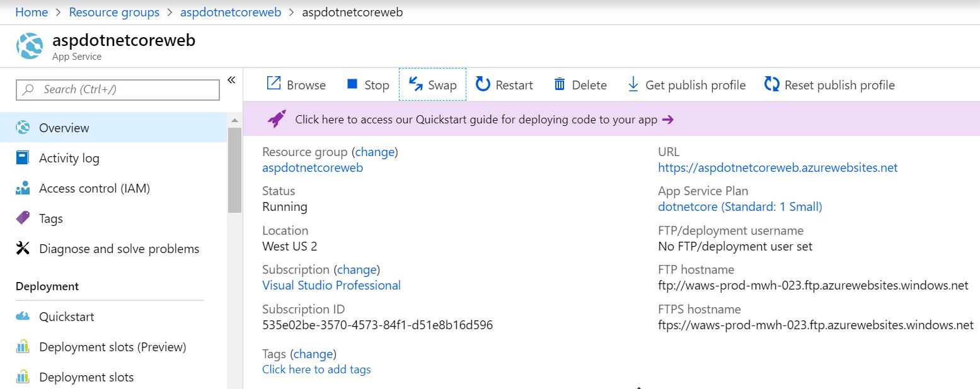
Task: Open Deployment slots (Preview) menu item
Action: click(113, 347)
